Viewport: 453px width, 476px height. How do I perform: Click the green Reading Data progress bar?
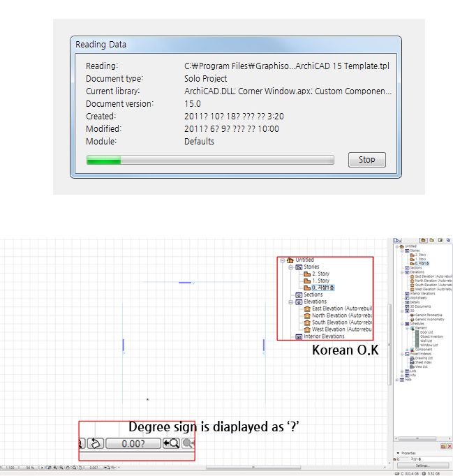[x=210, y=160]
